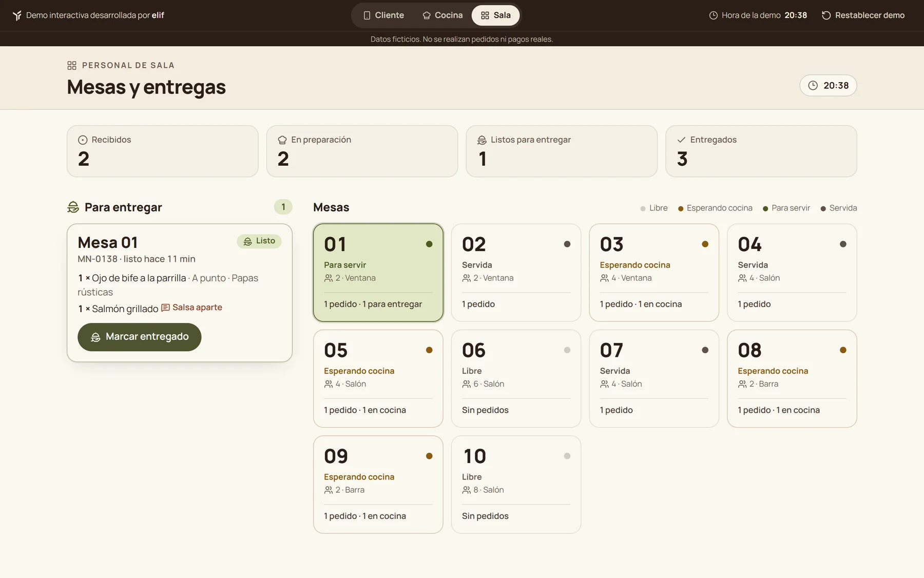Screen dimensions: 924x578
Task: Open the Recibidos stat card
Action: click(x=162, y=151)
